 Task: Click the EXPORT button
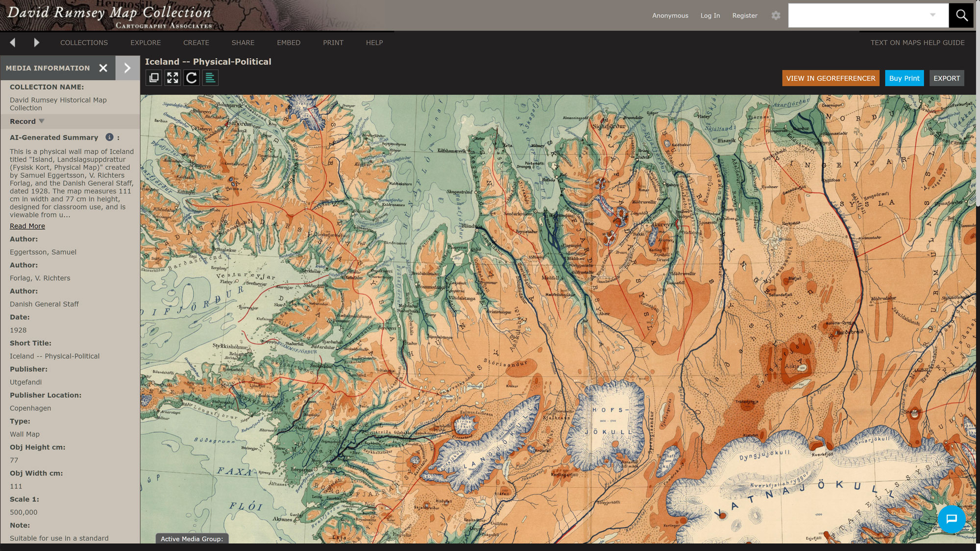click(947, 78)
